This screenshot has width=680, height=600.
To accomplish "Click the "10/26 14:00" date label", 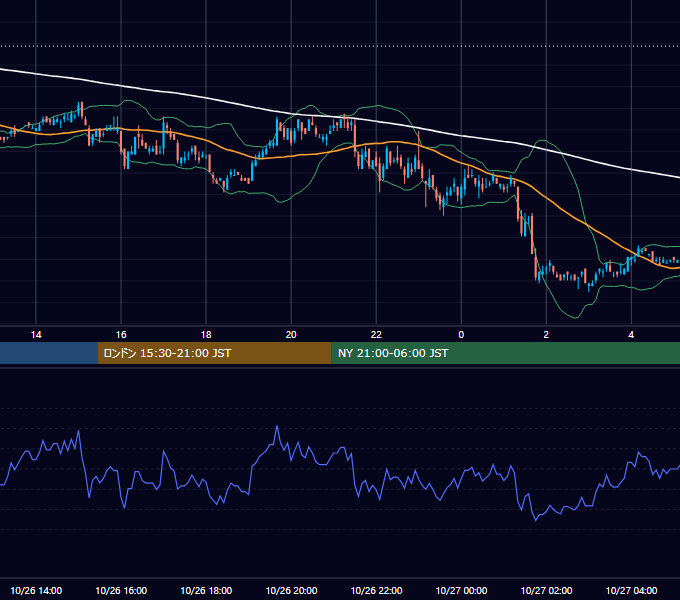I will coord(36,590).
